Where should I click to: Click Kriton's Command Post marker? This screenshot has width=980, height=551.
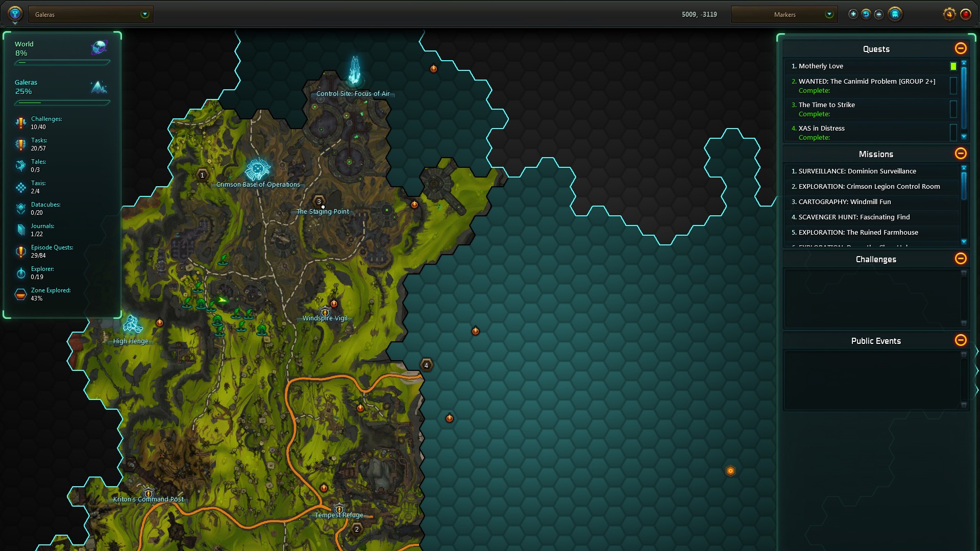(148, 493)
